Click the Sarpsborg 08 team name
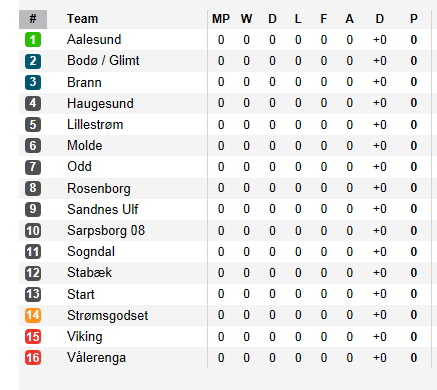 click(x=106, y=231)
